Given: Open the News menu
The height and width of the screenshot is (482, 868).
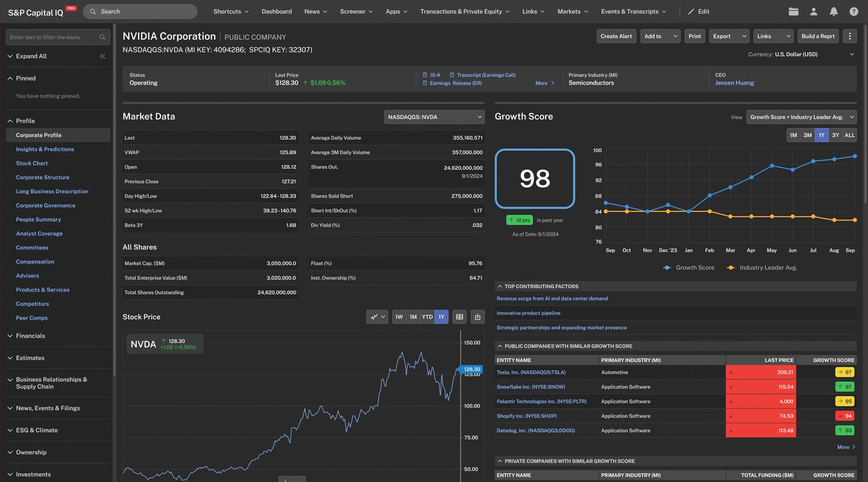Looking at the screenshot, I should [316, 11].
